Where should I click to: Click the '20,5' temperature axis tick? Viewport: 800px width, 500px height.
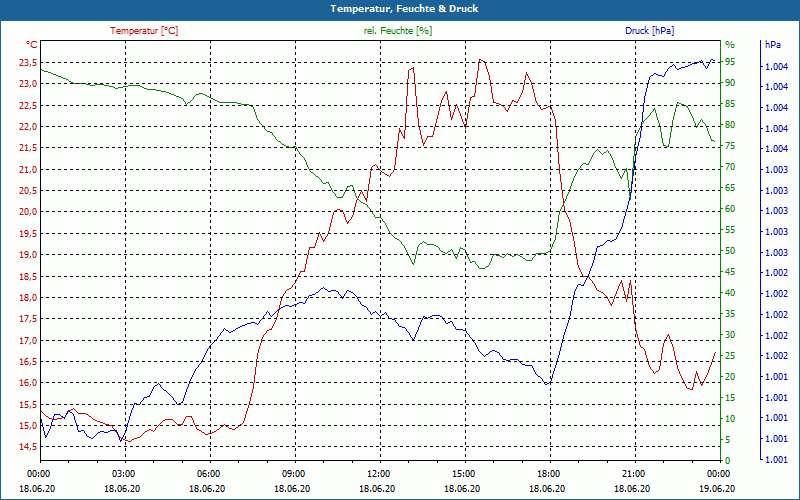coord(29,191)
